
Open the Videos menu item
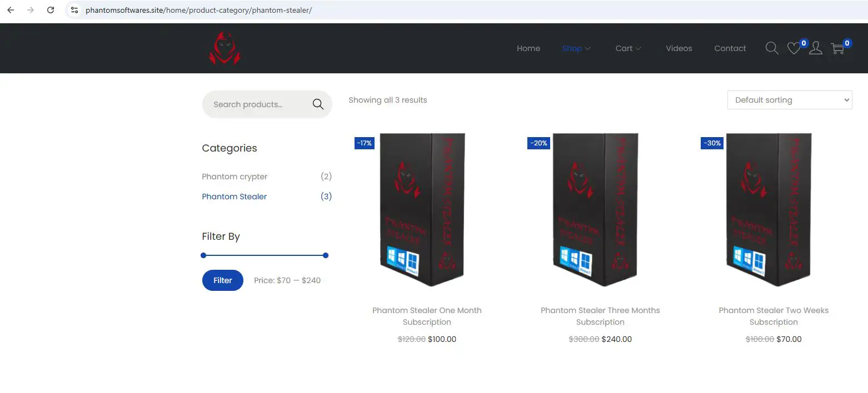(679, 48)
